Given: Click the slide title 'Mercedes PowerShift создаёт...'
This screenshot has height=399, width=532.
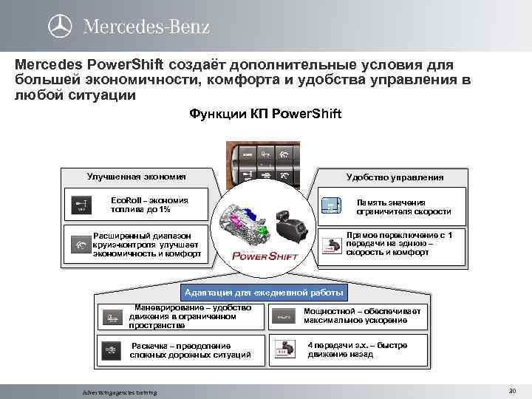Looking at the screenshot, I should point(242,79).
